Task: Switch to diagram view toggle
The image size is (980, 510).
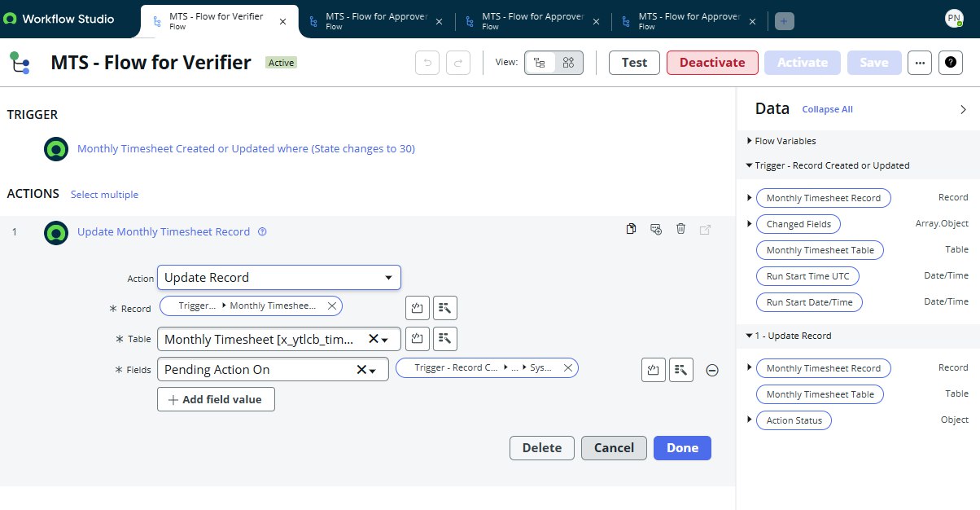Action: [x=569, y=63]
